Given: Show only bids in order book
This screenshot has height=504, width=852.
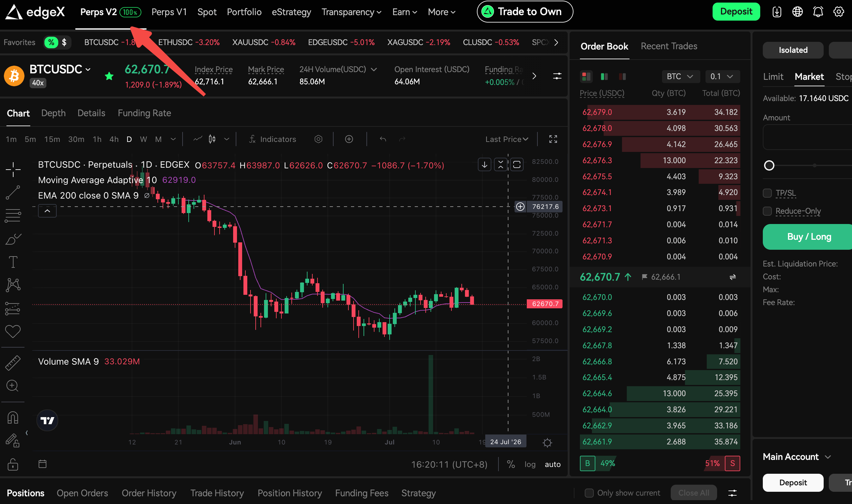Looking at the screenshot, I should pos(604,76).
